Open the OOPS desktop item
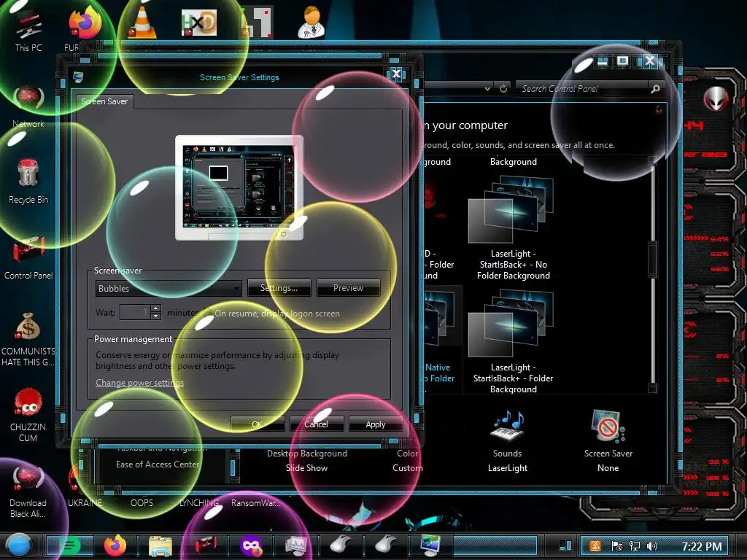The width and height of the screenshot is (747, 560). tap(142, 503)
